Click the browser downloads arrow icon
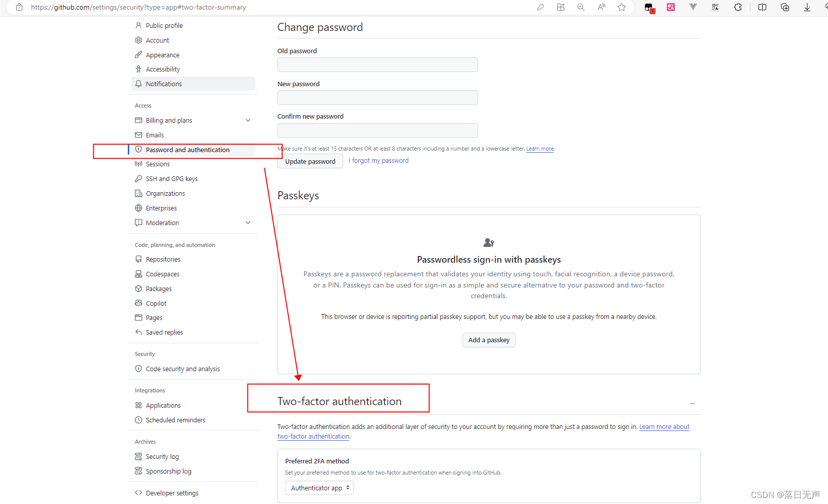 pyautogui.click(x=807, y=7)
